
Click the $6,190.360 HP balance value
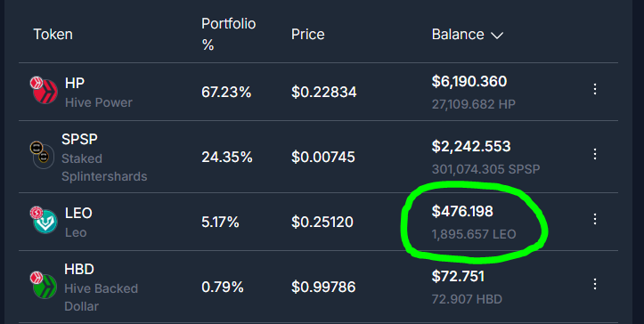click(469, 81)
